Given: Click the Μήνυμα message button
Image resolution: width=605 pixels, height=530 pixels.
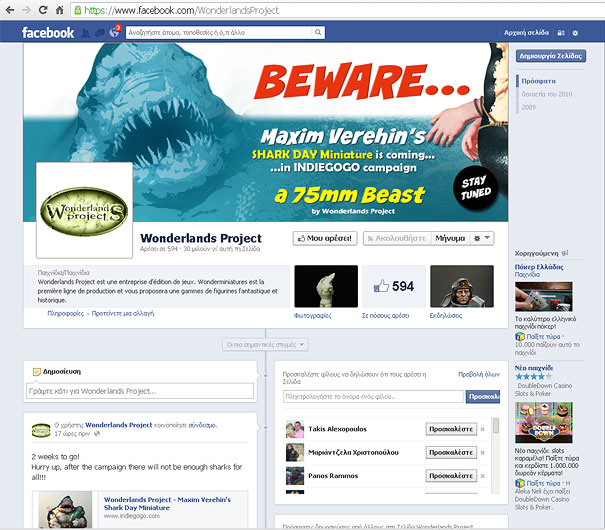Looking at the screenshot, I should (450, 238).
